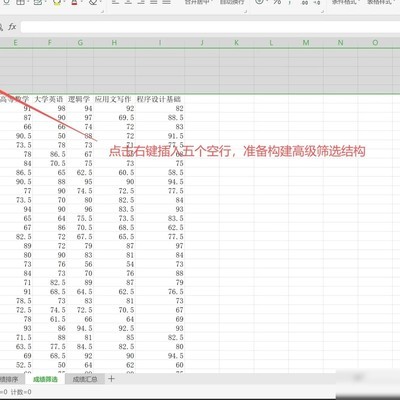Click the yellow fill color icon
Image resolution: width=400 pixels, height=400 pixels.
(x=57, y=3)
